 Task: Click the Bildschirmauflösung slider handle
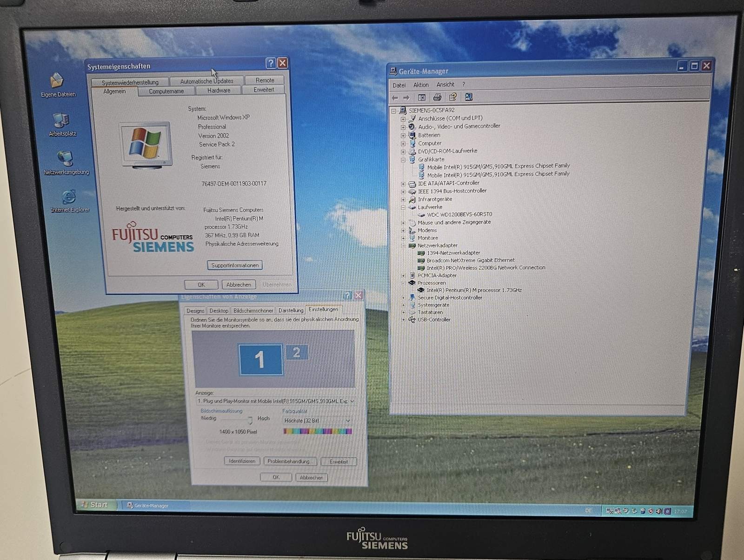(250, 420)
